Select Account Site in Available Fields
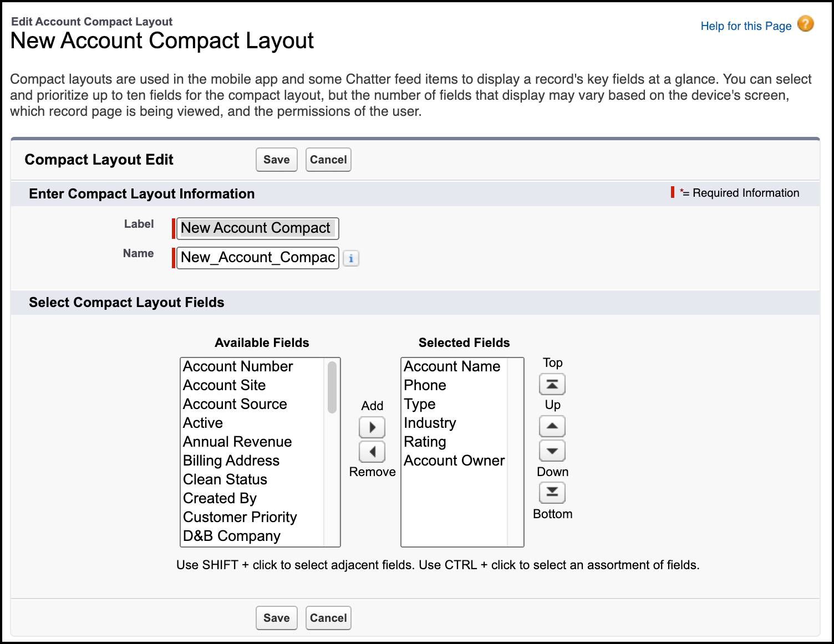The width and height of the screenshot is (834, 644). tap(252, 385)
